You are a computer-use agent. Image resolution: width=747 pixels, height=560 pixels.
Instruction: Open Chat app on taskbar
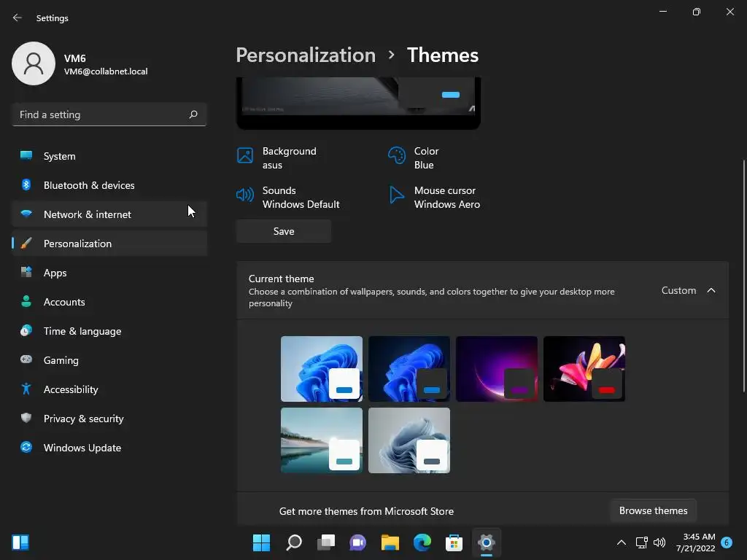tap(357, 542)
